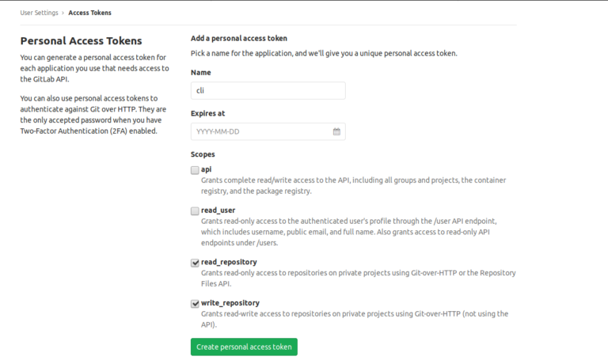Viewport: 608px width, 364px height.
Task: Focus the Name field containing "cli"
Action: click(x=268, y=90)
